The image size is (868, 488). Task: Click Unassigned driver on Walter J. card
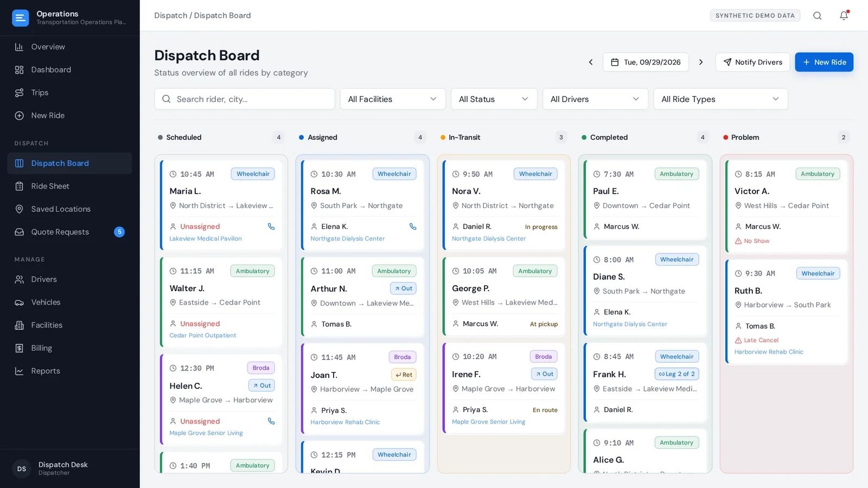(200, 324)
